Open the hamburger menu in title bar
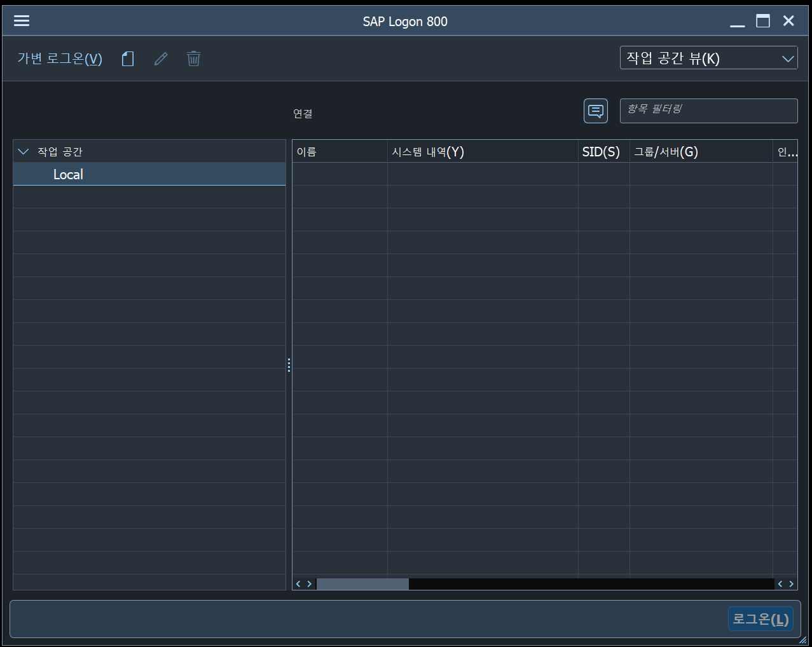The width and height of the screenshot is (812, 647). coord(22,21)
